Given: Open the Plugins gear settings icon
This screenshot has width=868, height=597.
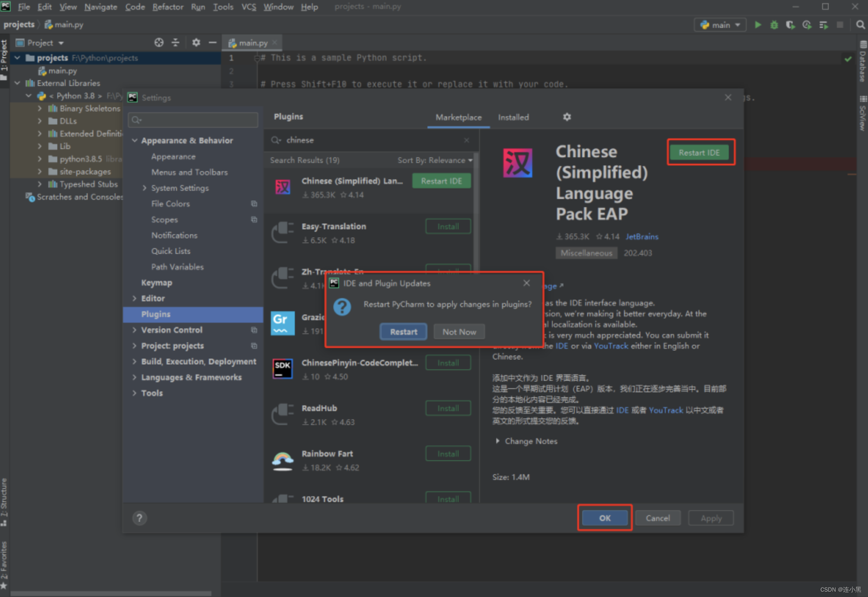Looking at the screenshot, I should (x=567, y=117).
